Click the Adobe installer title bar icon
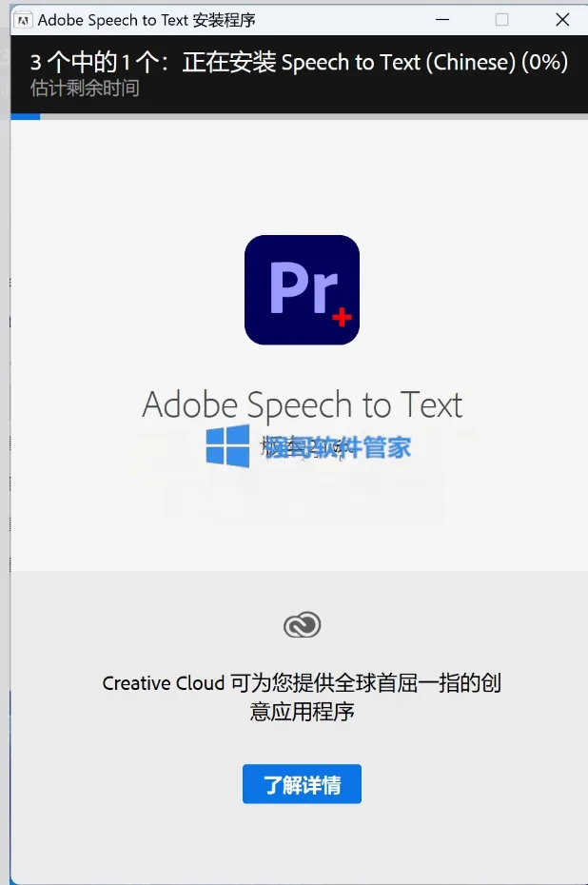Screen dimensions: 588x885 pyautogui.click(x=23, y=21)
